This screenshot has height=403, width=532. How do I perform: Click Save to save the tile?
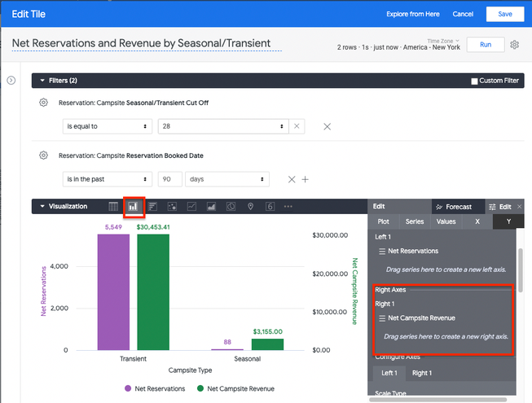[x=504, y=14]
